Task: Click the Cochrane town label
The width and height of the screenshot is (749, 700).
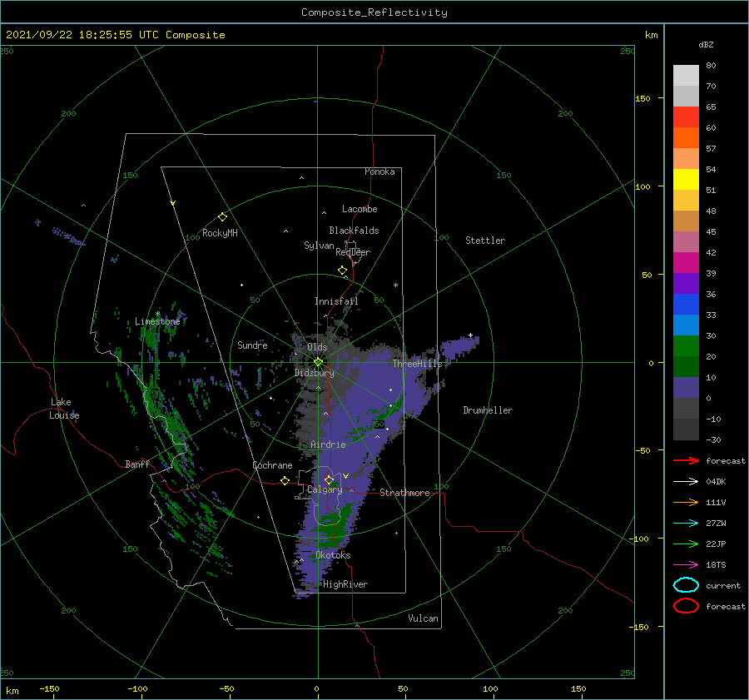Action: [x=272, y=465]
